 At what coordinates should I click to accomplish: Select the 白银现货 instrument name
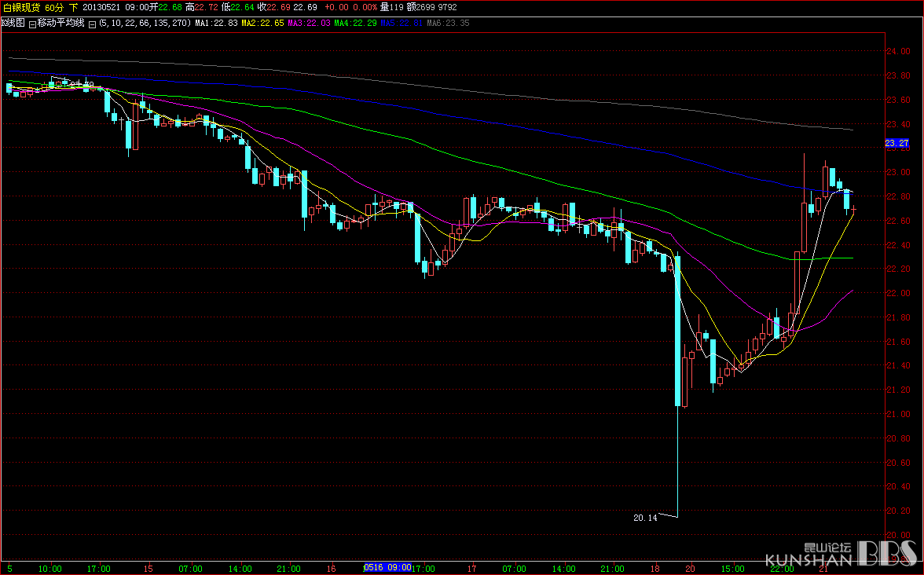pos(22,7)
